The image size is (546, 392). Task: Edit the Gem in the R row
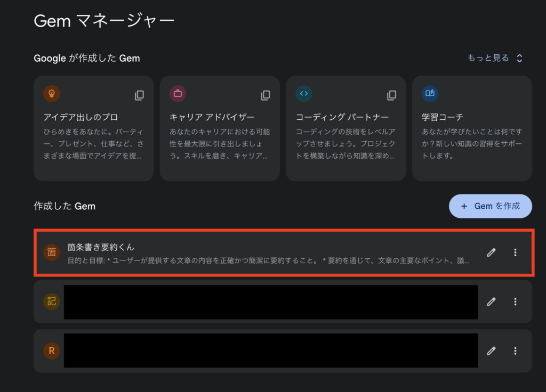coord(491,350)
